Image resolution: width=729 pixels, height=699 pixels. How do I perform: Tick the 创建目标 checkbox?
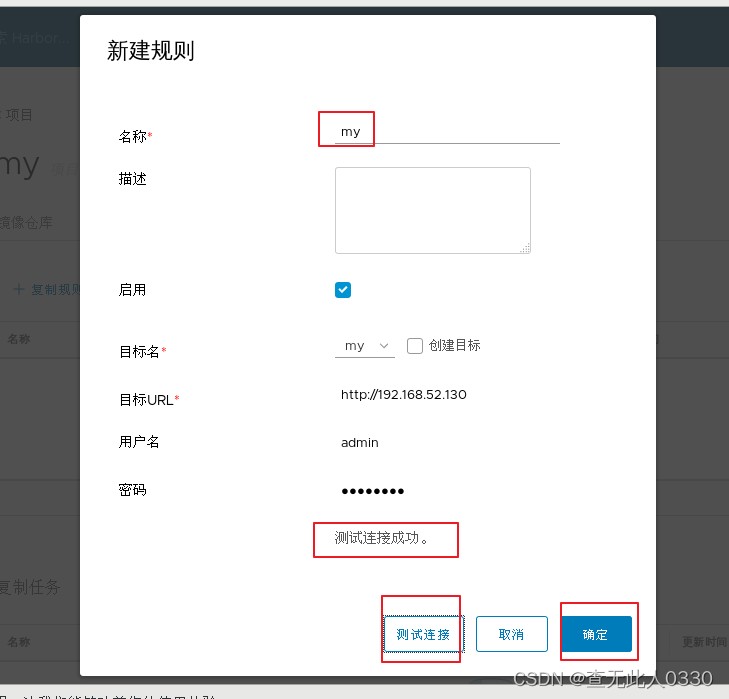pyautogui.click(x=415, y=346)
